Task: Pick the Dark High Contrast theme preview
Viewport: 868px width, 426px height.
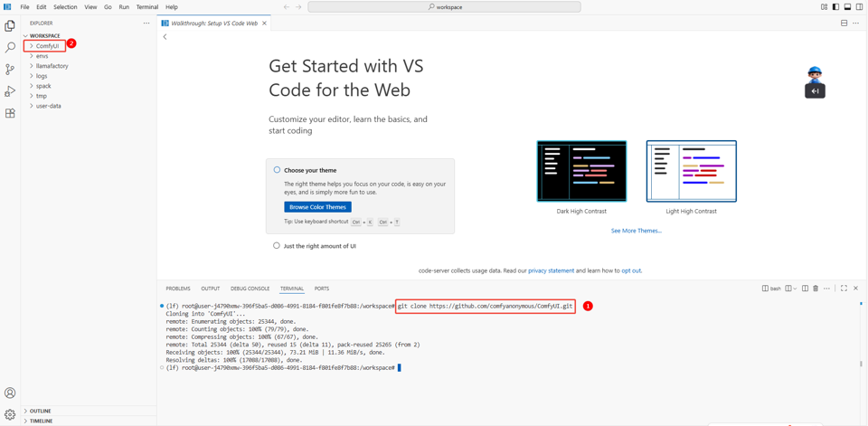Action: coord(581,171)
